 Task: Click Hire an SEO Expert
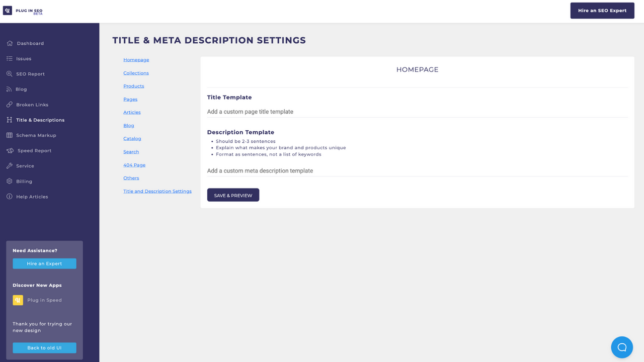click(x=602, y=10)
